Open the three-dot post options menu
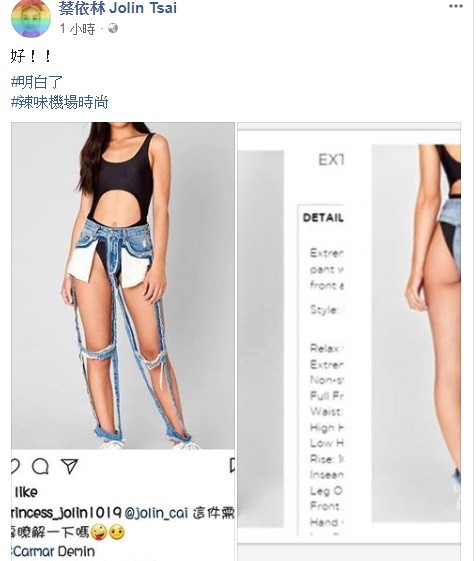Image resolution: width=476 pixels, height=561 pixels. pyautogui.click(x=456, y=6)
